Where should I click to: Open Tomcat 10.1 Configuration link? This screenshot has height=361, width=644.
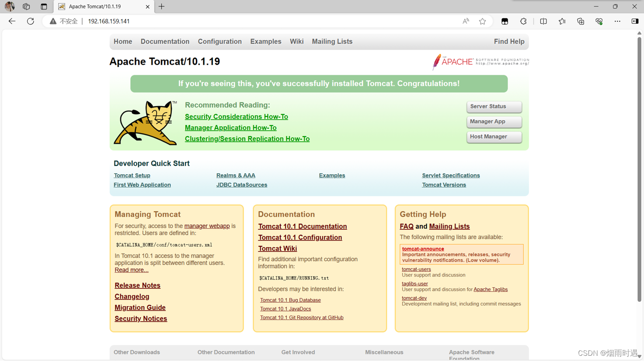pyautogui.click(x=300, y=238)
